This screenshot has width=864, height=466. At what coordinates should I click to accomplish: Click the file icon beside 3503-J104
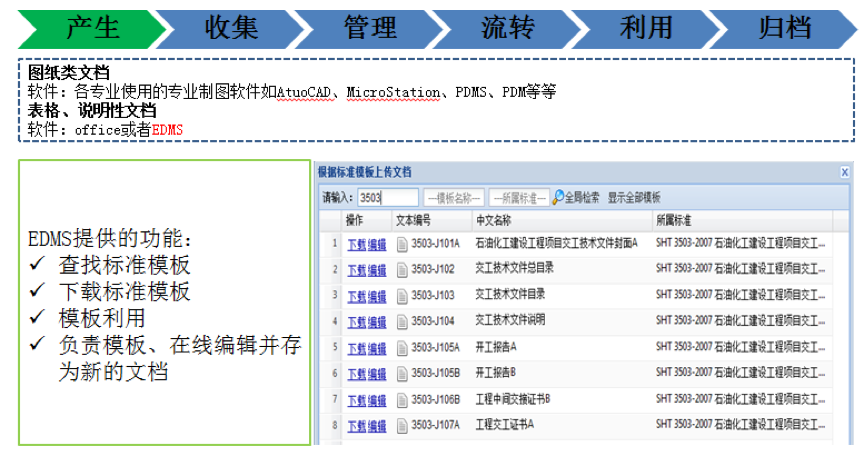click(x=402, y=322)
